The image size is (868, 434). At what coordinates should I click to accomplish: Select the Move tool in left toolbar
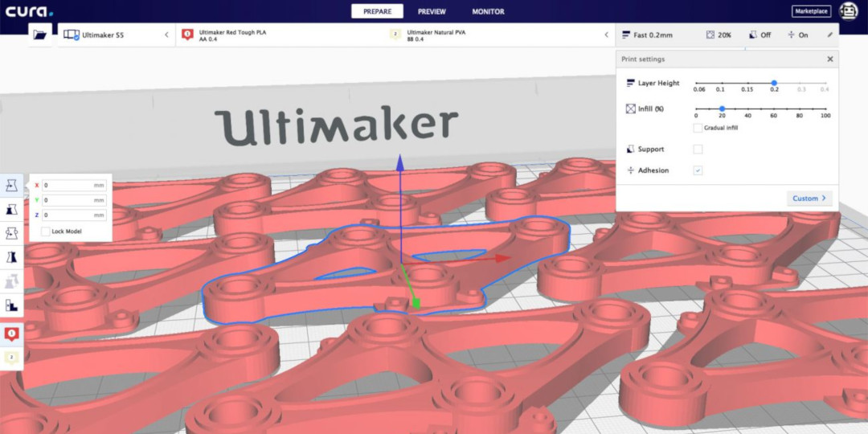click(11, 186)
